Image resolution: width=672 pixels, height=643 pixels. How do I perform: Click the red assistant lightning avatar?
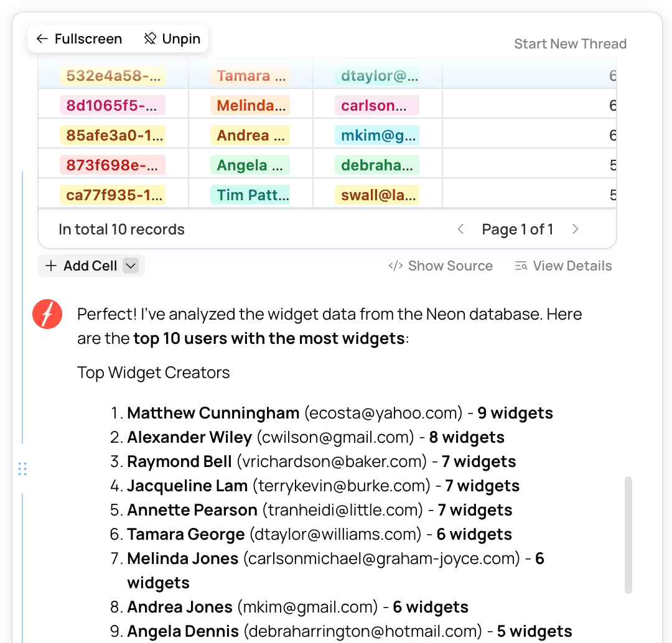click(47, 314)
